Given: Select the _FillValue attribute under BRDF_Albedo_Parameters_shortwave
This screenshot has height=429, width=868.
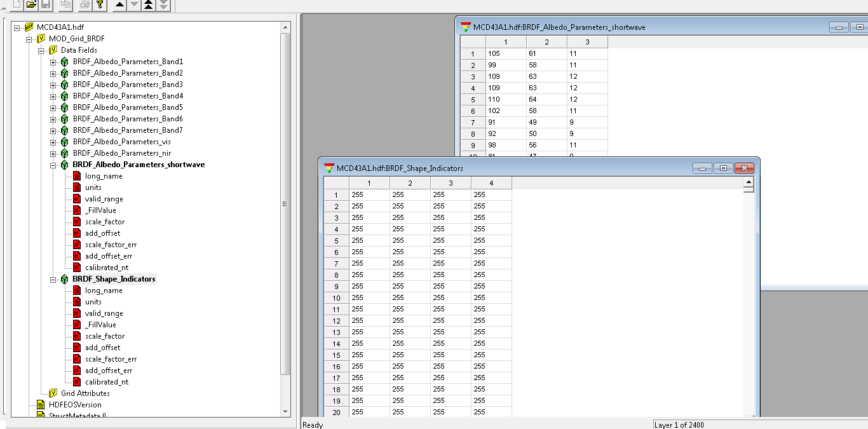Looking at the screenshot, I should (100, 210).
